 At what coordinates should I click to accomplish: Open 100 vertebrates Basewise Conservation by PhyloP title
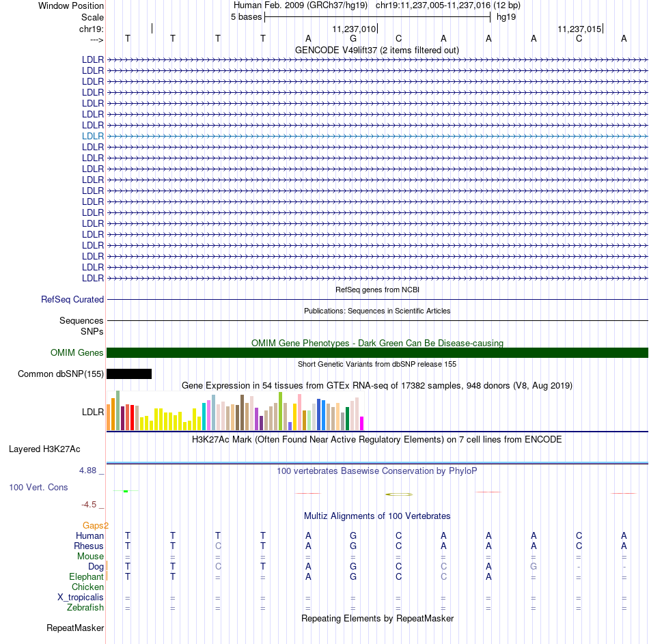(x=376, y=471)
